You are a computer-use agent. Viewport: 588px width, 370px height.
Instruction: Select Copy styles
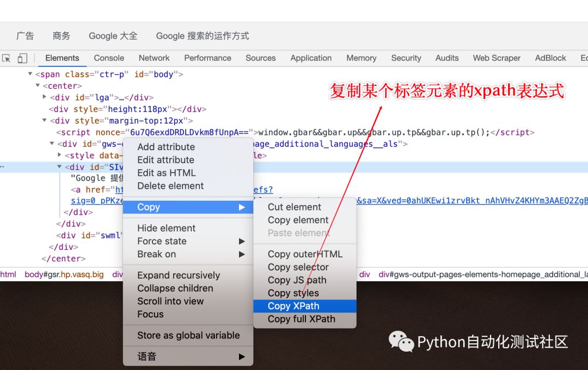[x=305, y=293]
